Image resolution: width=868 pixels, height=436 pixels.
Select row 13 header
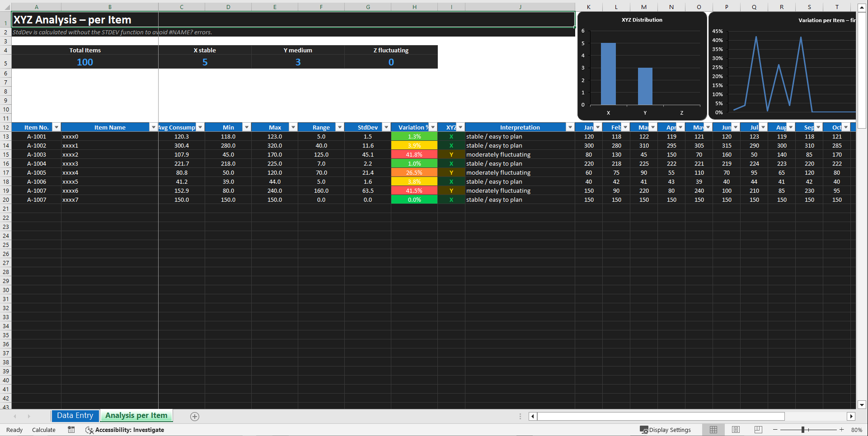pyautogui.click(x=6, y=136)
